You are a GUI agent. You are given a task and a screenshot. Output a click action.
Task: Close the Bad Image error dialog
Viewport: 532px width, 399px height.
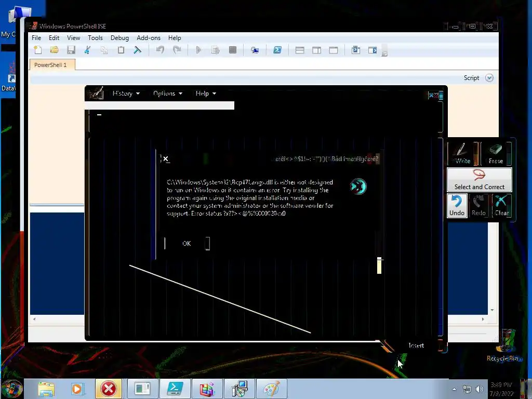coord(166,159)
